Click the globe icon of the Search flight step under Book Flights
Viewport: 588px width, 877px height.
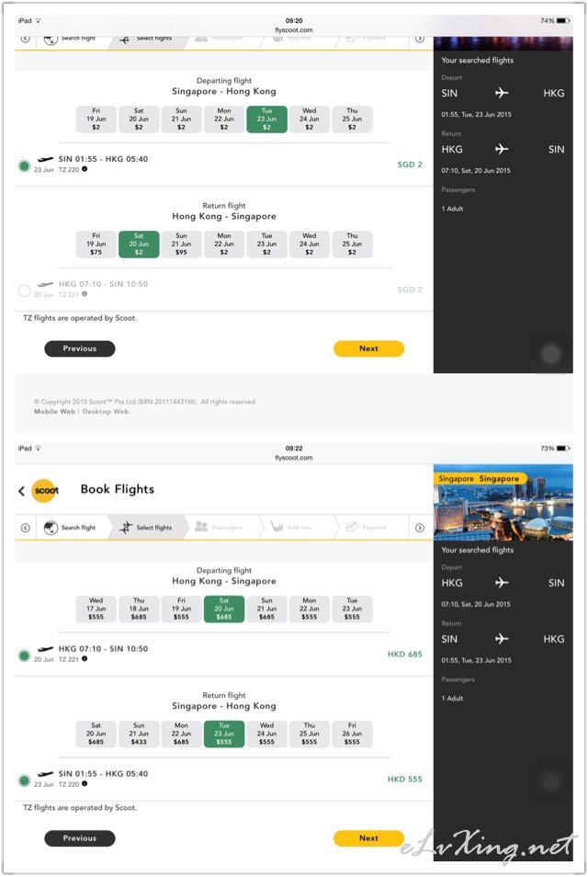[x=51, y=528]
